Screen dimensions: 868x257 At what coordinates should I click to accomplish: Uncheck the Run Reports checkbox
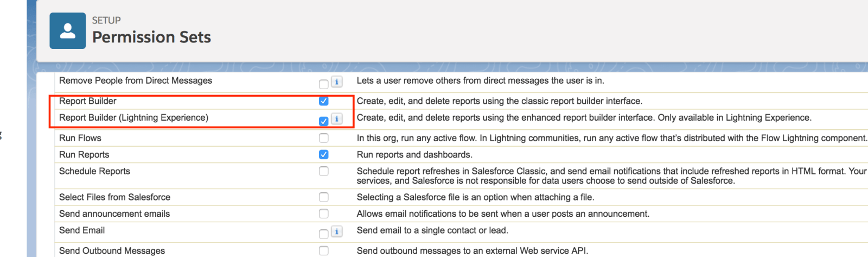click(x=324, y=154)
